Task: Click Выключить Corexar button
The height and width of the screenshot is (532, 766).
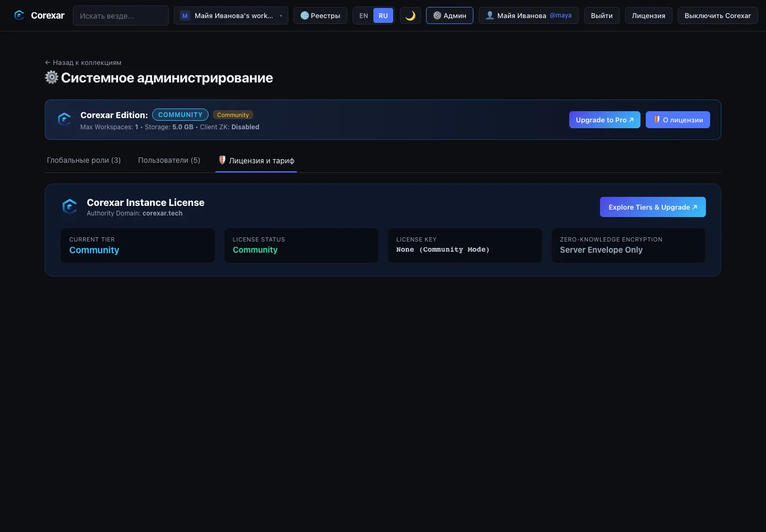Action: (x=718, y=15)
